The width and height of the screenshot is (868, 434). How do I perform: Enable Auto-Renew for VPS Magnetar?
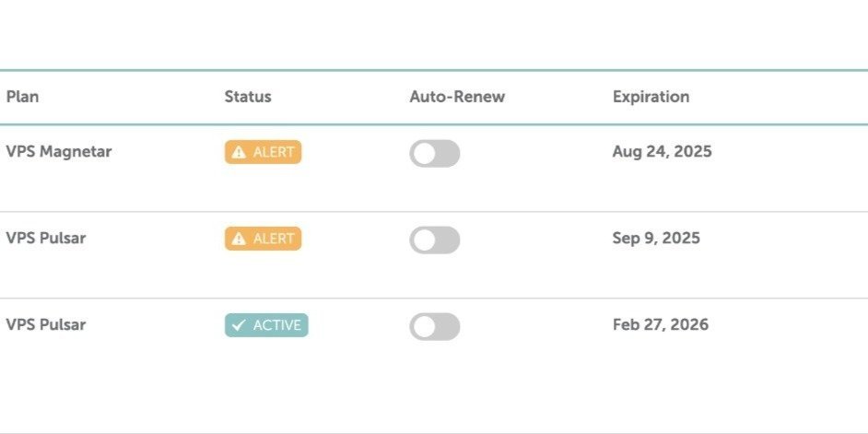[434, 154]
